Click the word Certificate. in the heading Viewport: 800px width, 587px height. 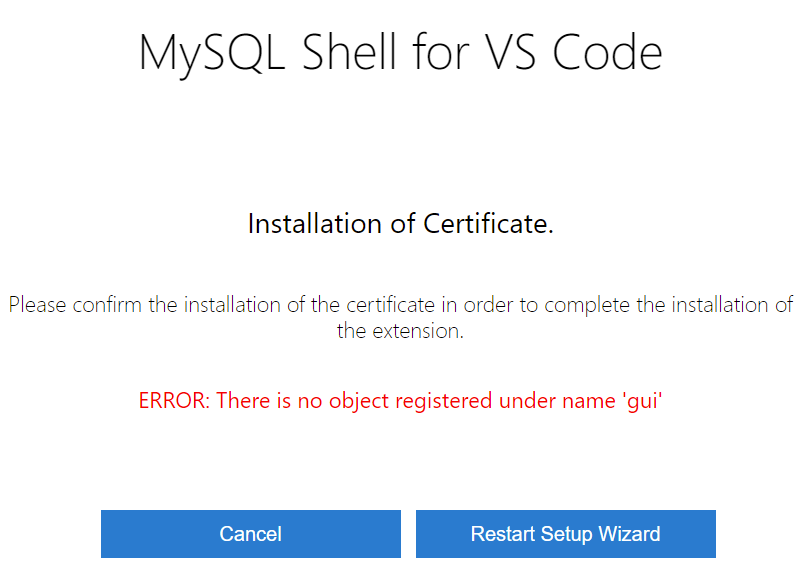click(x=488, y=224)
